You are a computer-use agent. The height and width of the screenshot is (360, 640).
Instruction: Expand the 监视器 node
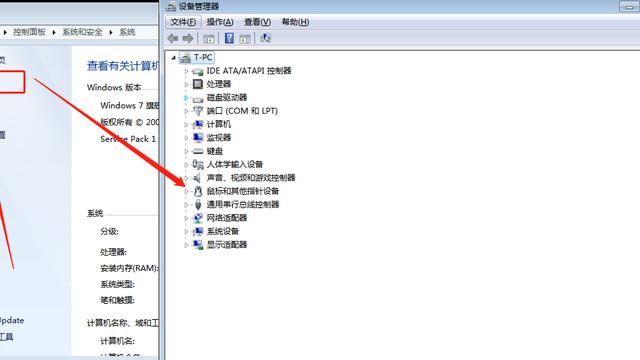(x=186, y=138)
